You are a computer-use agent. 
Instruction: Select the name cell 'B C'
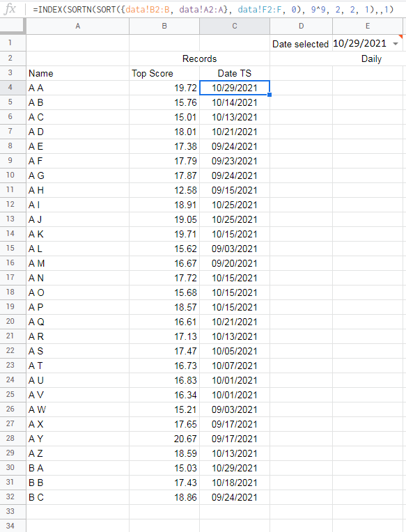click(x=78, y=496)
